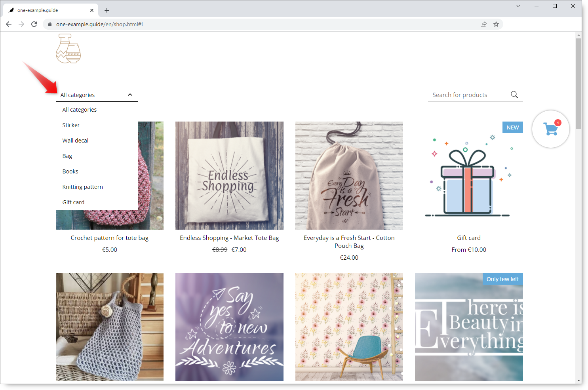588x390 pixels.
Task: Close the one-example.guide tab
Action: coord(92,10)
